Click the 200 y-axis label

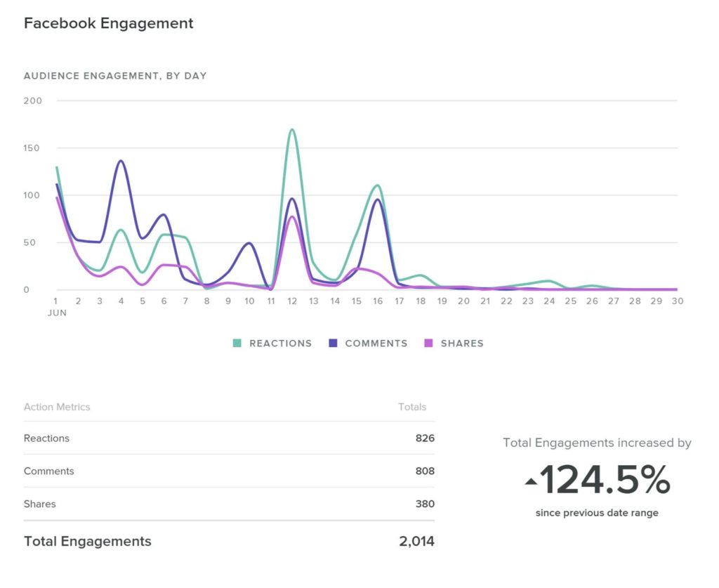[32, 101]
